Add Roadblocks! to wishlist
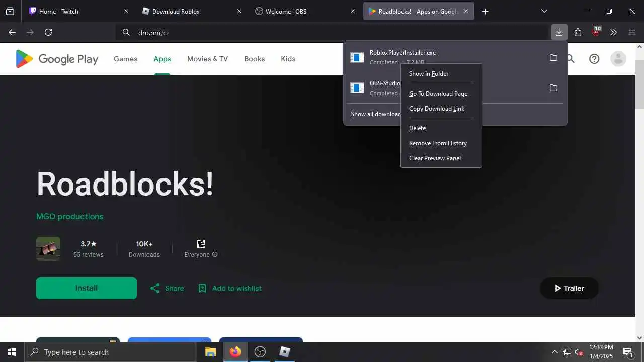Viewport: 644px width, 362px height. point(230,288)
